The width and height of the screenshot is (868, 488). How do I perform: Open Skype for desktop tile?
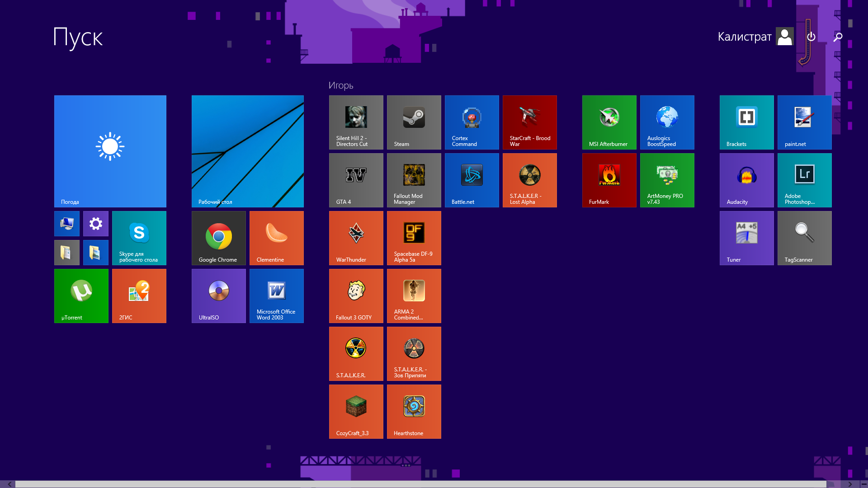pos(139,238)
